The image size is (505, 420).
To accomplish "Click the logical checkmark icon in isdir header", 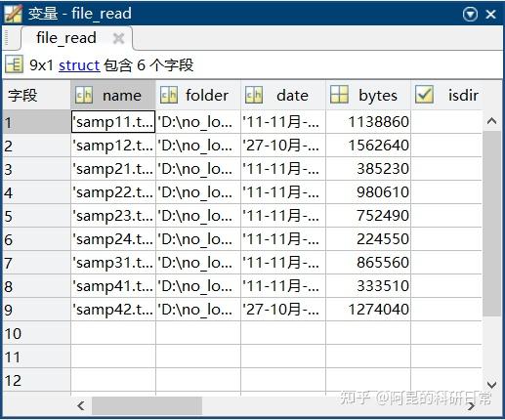I will point(424,95).
